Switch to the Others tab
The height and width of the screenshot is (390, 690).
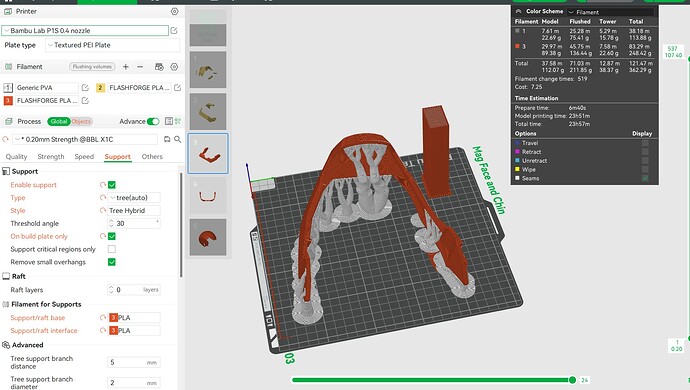click(152, 157)
